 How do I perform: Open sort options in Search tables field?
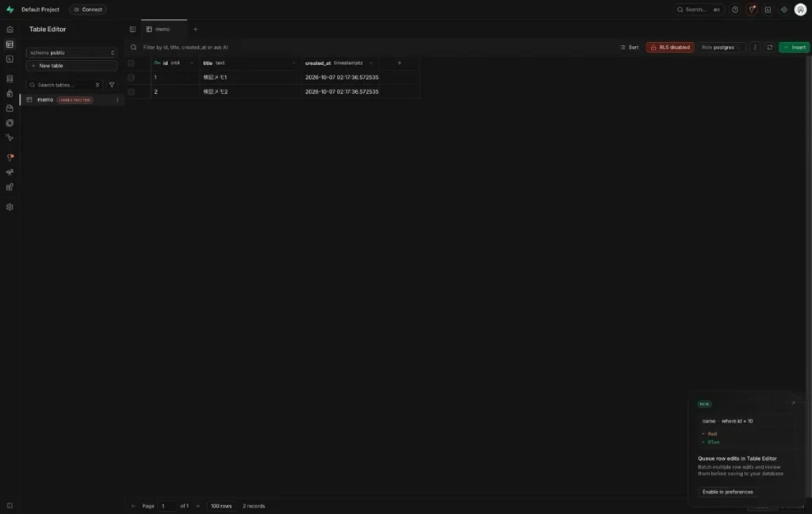click(98, 85)
